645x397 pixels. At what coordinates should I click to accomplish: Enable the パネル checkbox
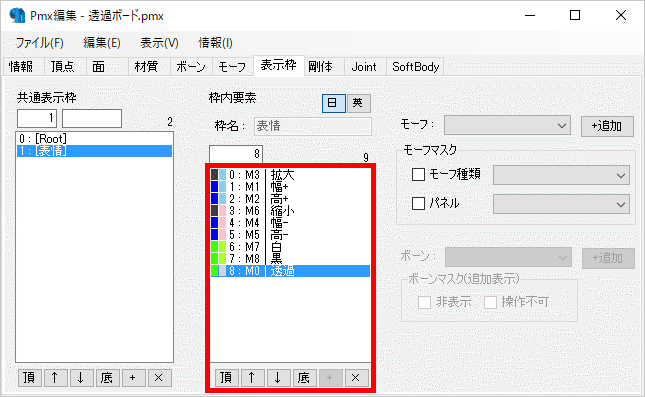click(418, 203)
